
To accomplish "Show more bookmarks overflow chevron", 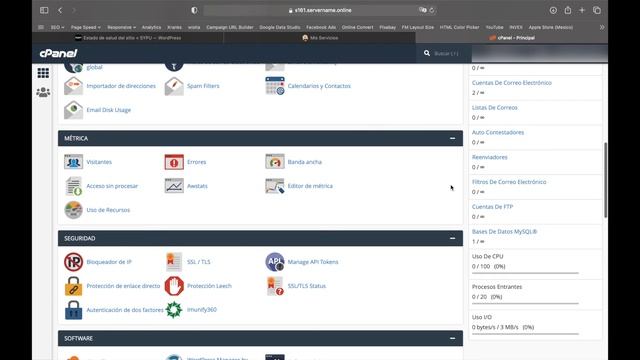I will 602,27.
